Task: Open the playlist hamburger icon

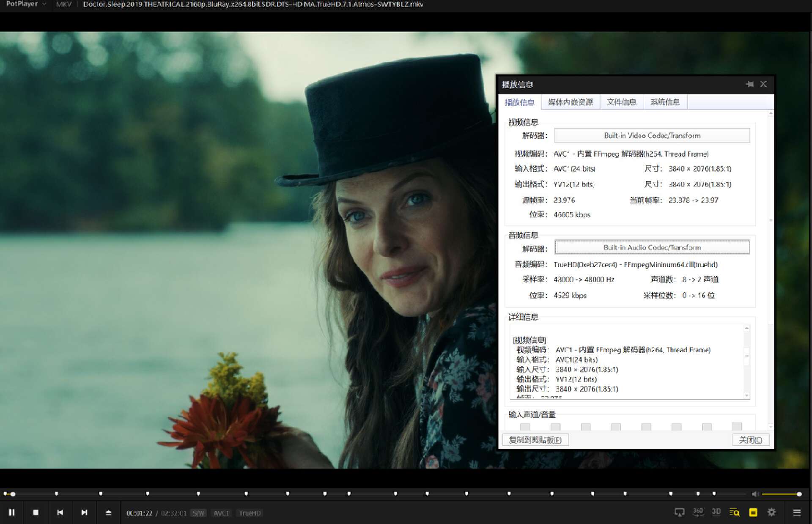Action: tap(797, 513)
